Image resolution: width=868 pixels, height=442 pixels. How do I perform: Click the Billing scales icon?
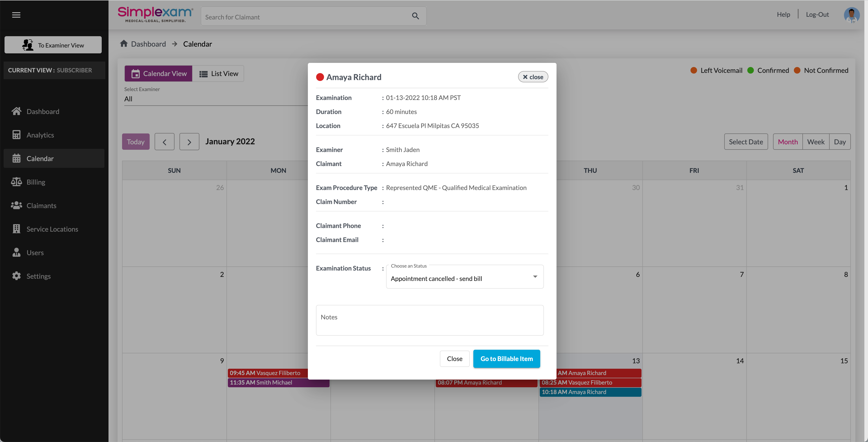(x=16, y=182)
